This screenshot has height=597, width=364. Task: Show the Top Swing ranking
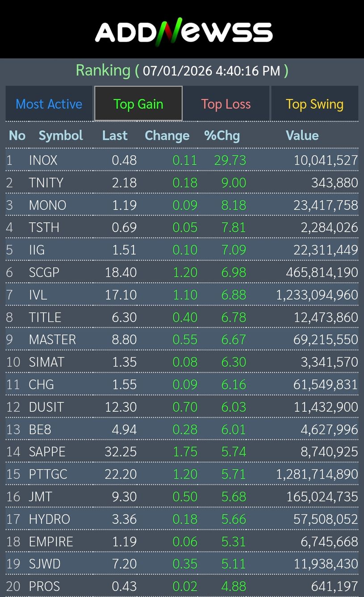314,104
